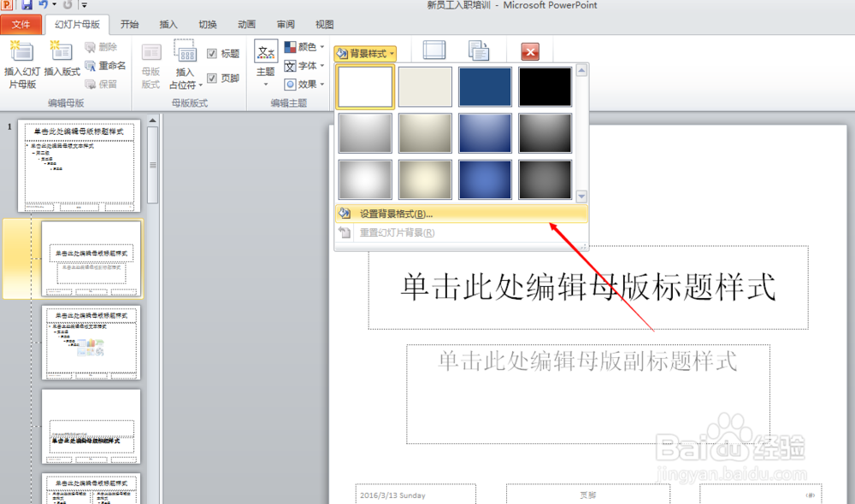Screen dimensions: 855x504
Task: Switch to the 审阅 (Review) tab
Action: 286,25
